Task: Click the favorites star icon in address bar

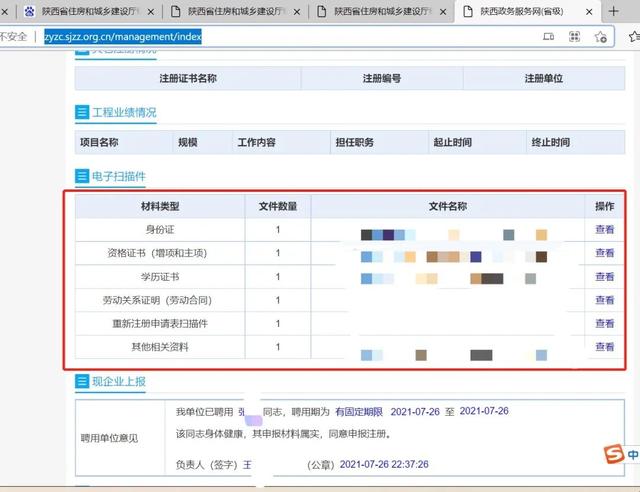Action: pyautogui.click(x=600, y=37)
